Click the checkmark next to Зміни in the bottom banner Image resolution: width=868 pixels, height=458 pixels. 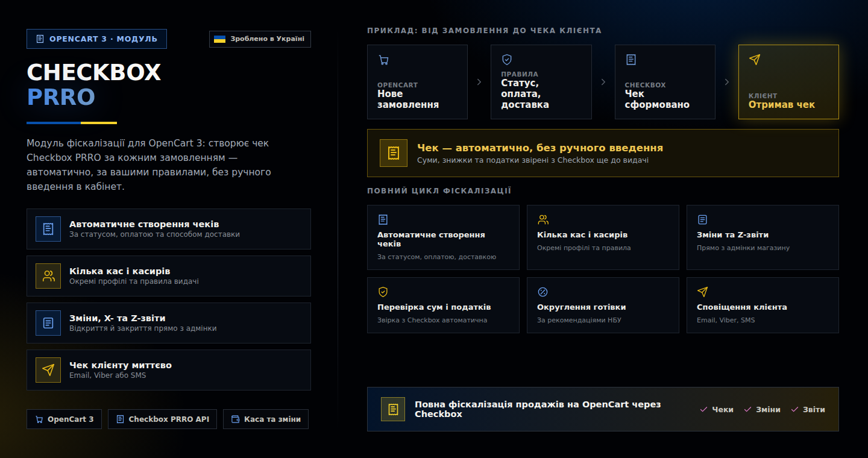[747, 410]
